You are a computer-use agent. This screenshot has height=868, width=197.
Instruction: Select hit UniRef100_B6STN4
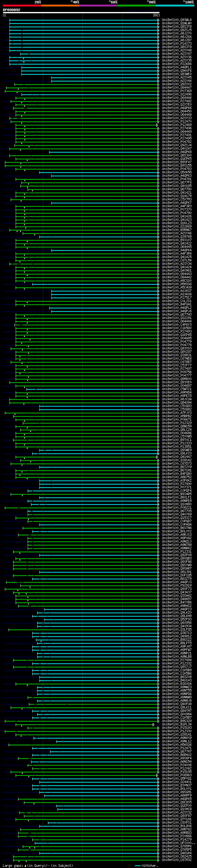click(177, 528)
